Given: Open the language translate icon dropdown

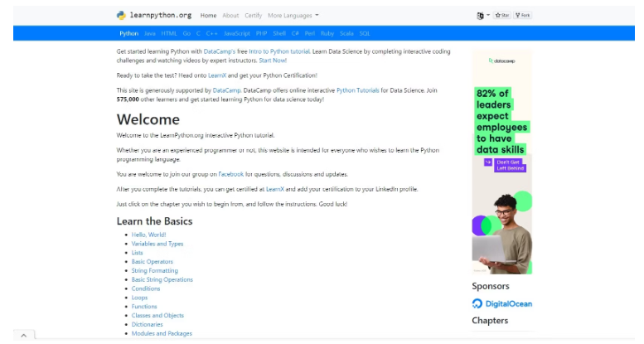Looking at the screenshot, I should tap(483, 16).
